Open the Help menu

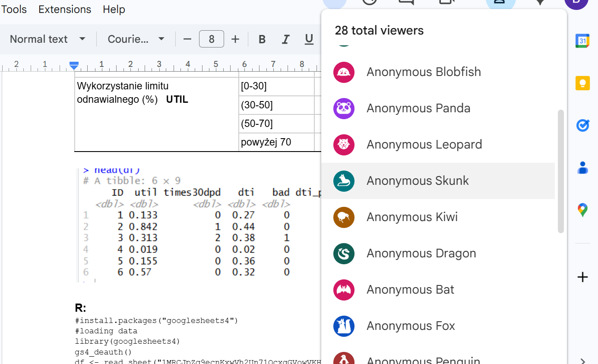pyautogui.click(x=114, y=9)
